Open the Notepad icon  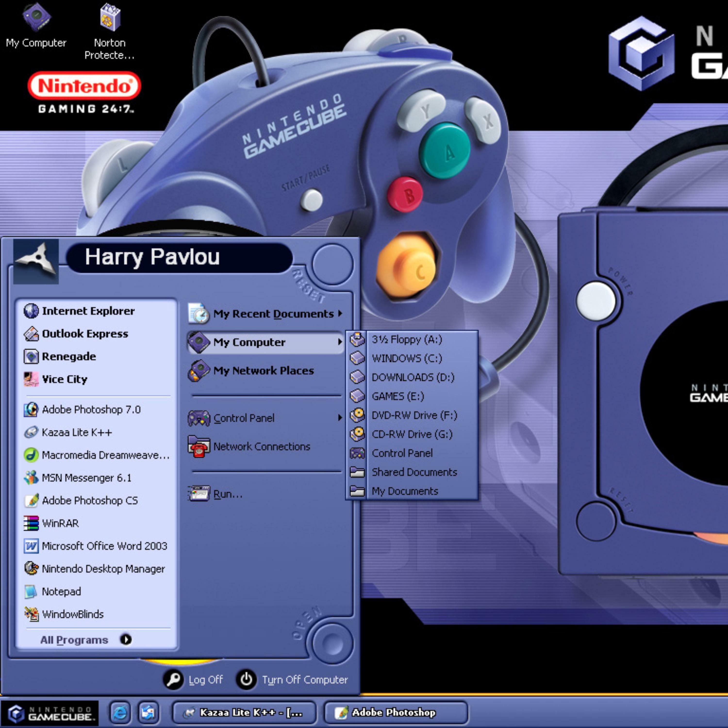point(31,592)
